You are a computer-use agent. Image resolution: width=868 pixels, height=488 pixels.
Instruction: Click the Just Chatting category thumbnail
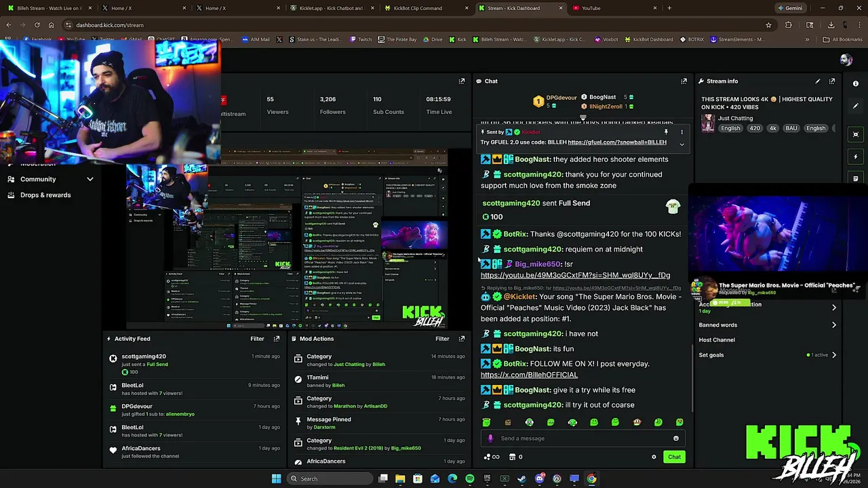[708, 123]
